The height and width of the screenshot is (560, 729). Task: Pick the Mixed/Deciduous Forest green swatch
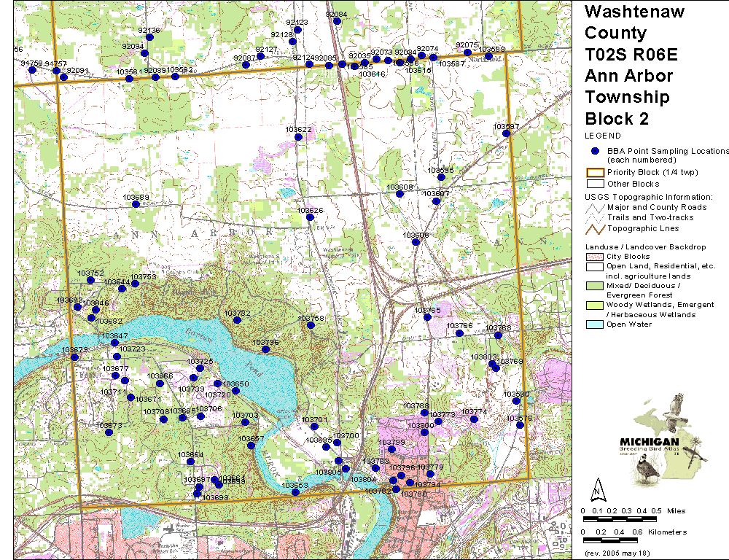pos(594,286)
